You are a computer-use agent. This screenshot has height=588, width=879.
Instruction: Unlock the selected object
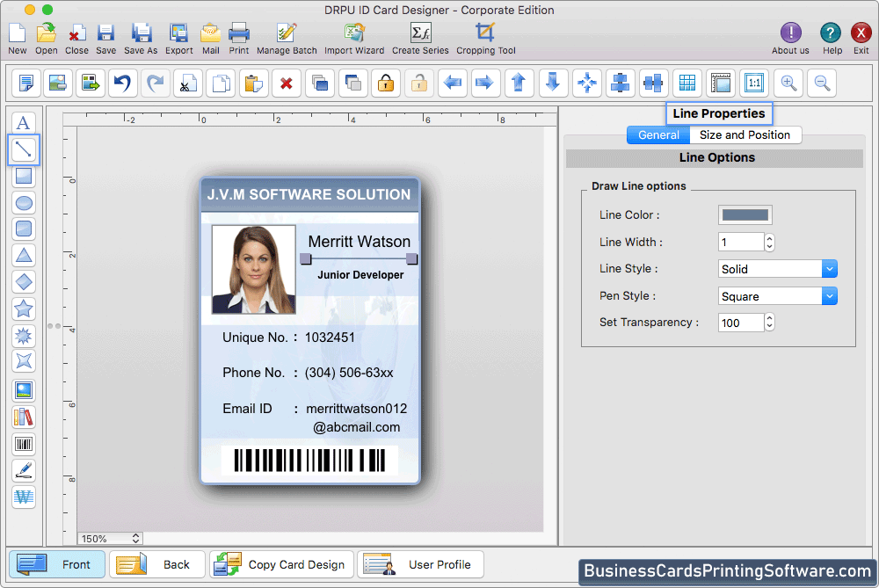pyautogui.click(x=418, y=83)
